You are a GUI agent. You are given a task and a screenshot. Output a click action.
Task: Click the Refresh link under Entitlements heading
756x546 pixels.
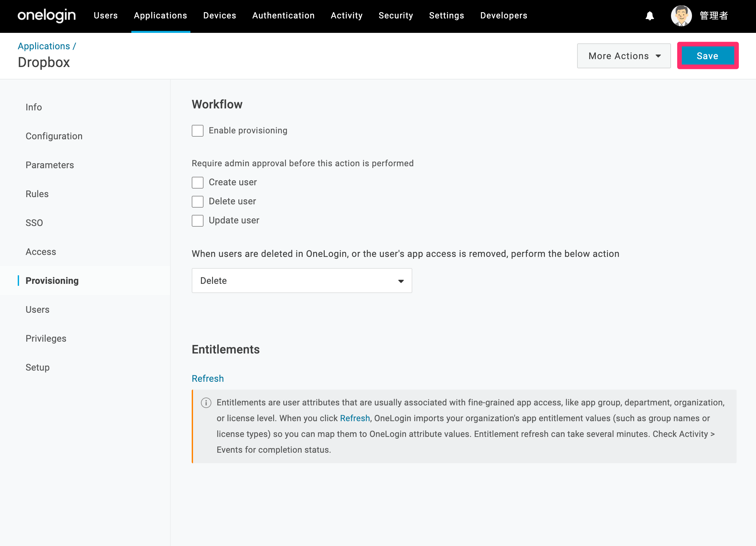(208, 378)
